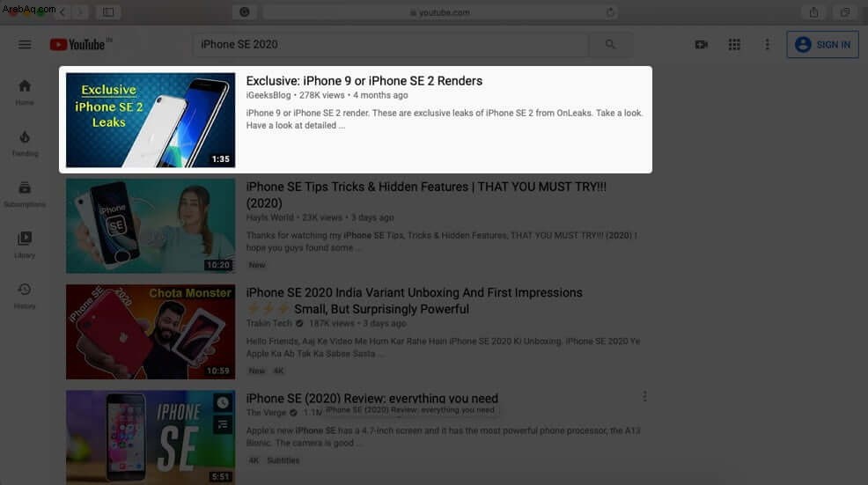
Task: Open three-dot menu for Verge review result
Action: tap(644, 396)
